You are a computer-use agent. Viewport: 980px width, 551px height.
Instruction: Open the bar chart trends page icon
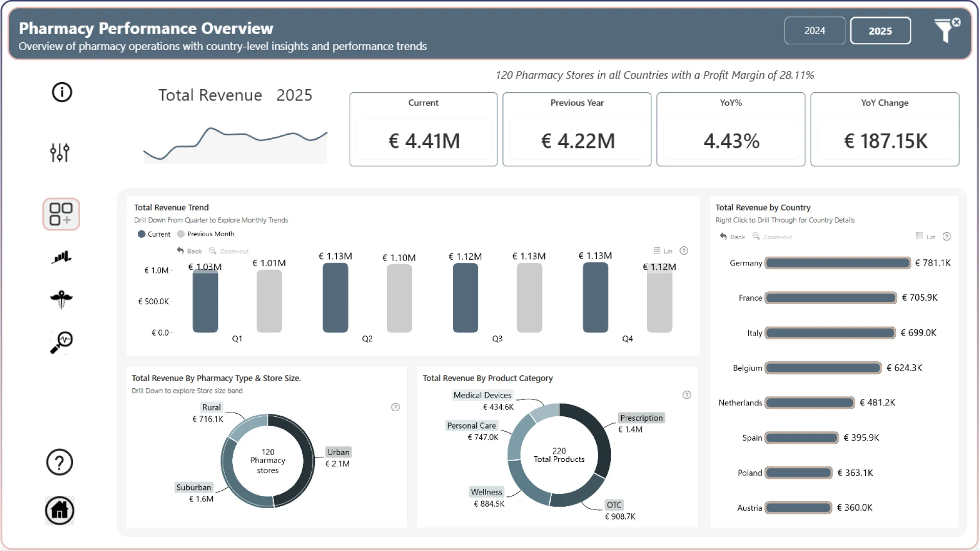pos(61,257)
